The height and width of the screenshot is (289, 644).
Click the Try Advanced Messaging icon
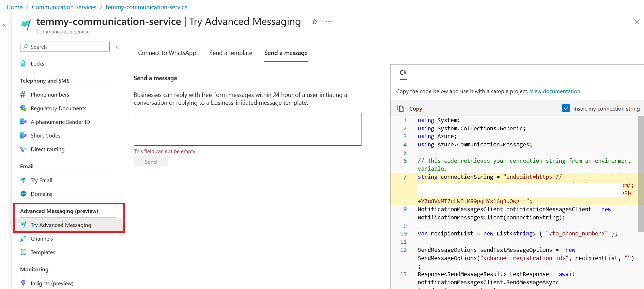[x=23, y=225]
